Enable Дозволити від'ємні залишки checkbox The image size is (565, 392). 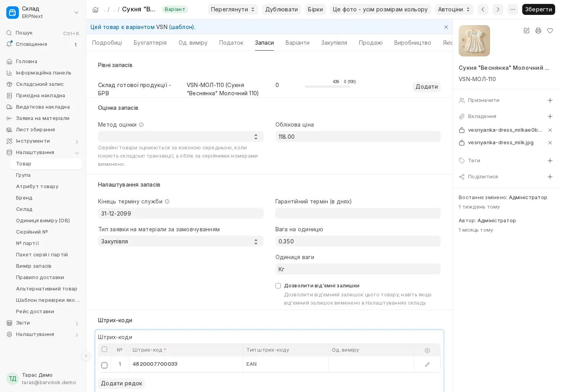[278, 286]
